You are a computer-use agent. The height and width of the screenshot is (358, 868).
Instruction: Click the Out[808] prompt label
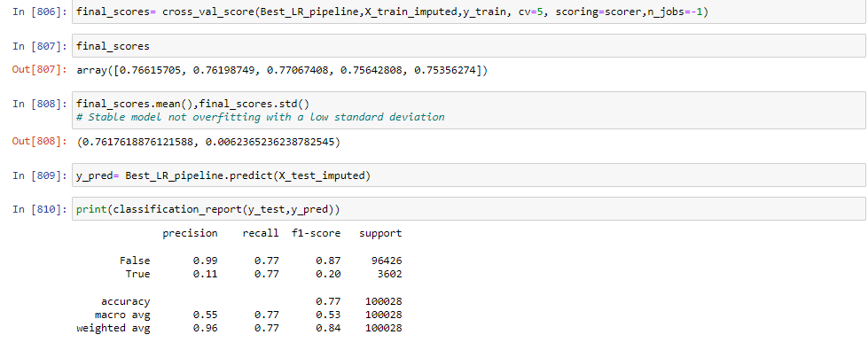(x=39, y=142)
